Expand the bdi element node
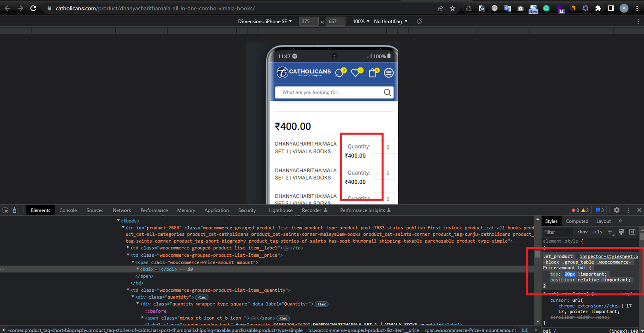The width and height of the screenshot is (644, 333). pyautogui.click(x=138, y=269)
